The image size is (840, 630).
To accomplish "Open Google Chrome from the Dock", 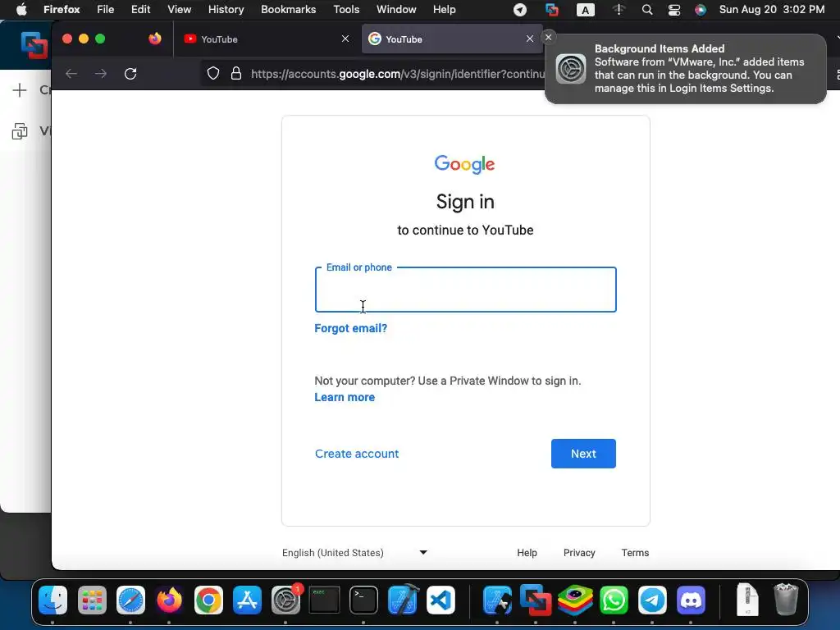I will [208, 600].
